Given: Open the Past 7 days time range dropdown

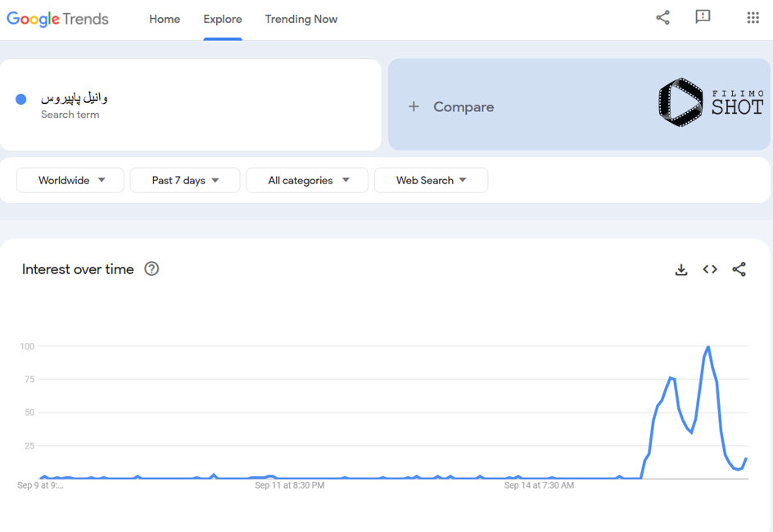Looking at the screenshot, I should coord(185,180).
